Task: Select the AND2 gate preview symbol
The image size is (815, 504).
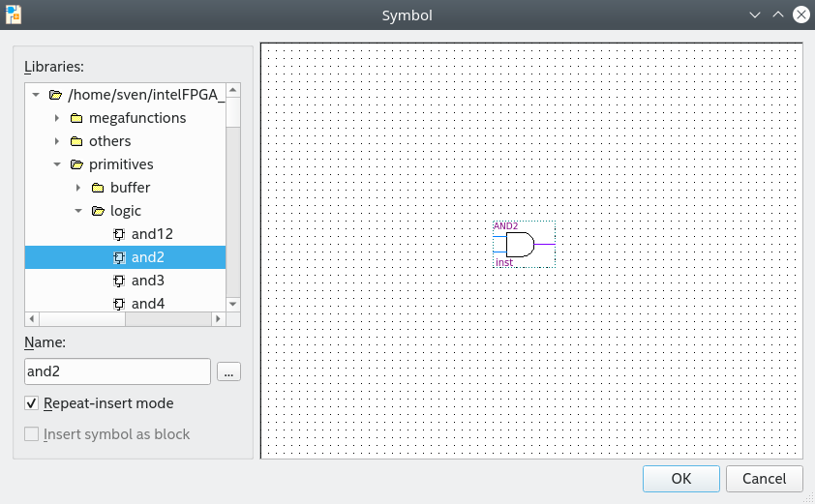Action: coord(524,244)
